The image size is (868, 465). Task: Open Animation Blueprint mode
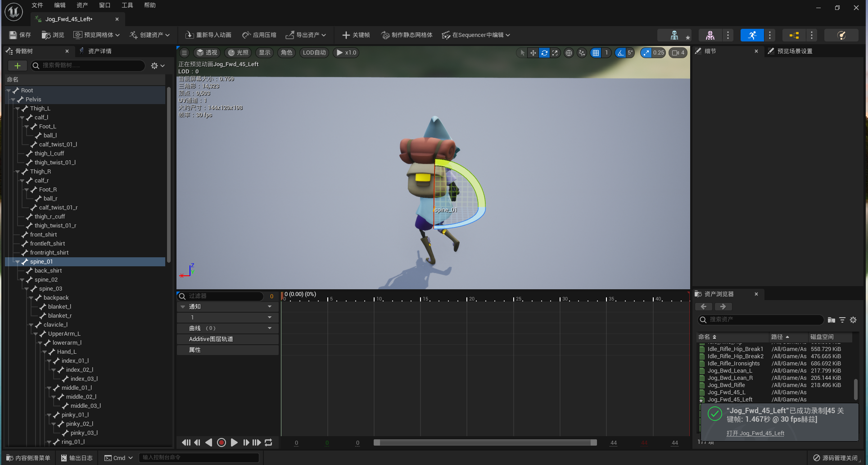(794, 35)
